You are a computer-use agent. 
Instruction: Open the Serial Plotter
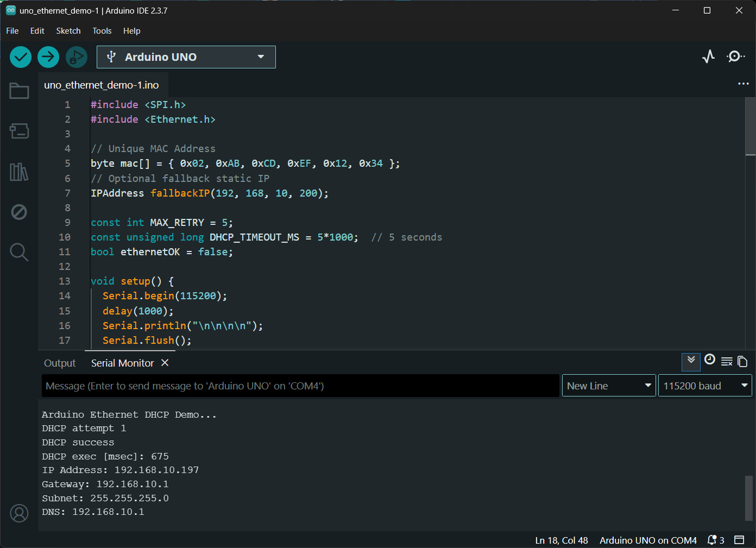point(708,56)
